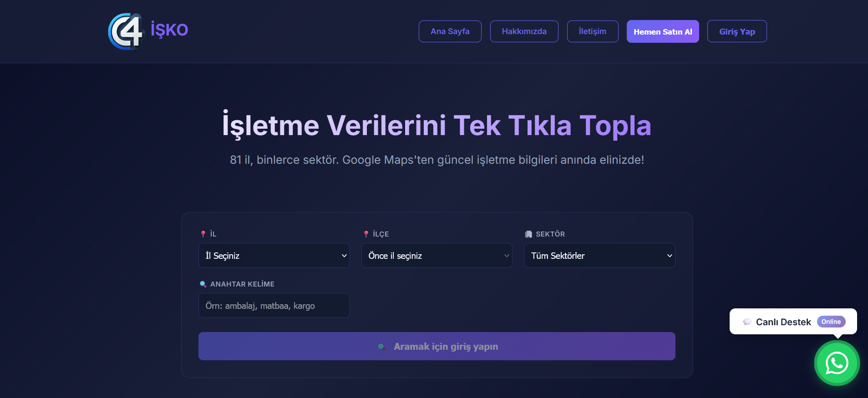
Task: Click the pin icon beside İLÇE label
Action: point(366,234)
